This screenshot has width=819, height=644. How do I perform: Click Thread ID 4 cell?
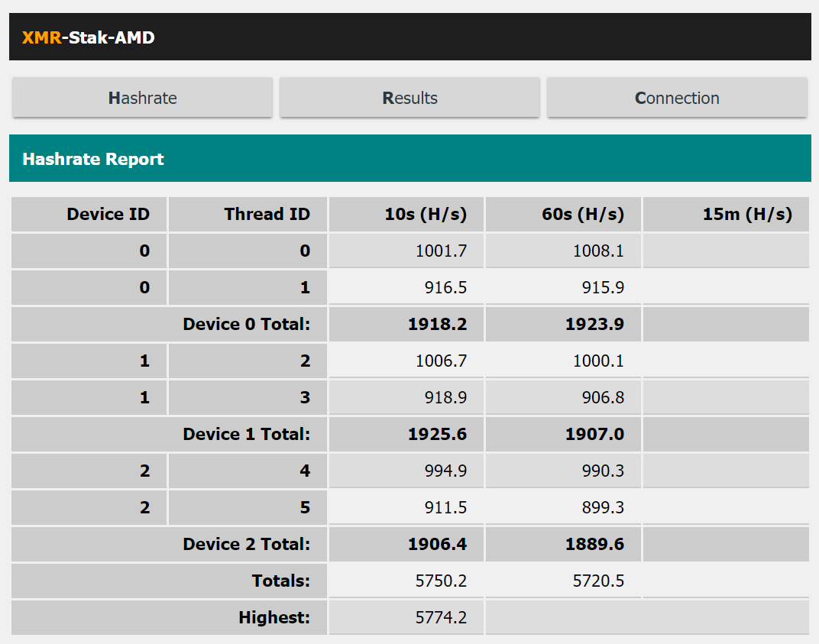point(248,471)
